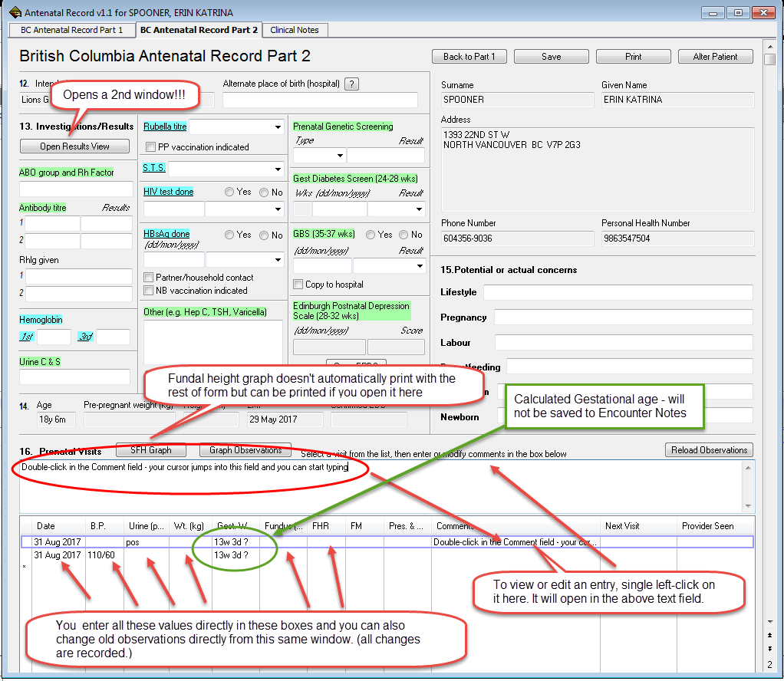Screen dimensions: 784x681
Task: Enable PP vaccination indicated
Action: 150,147
